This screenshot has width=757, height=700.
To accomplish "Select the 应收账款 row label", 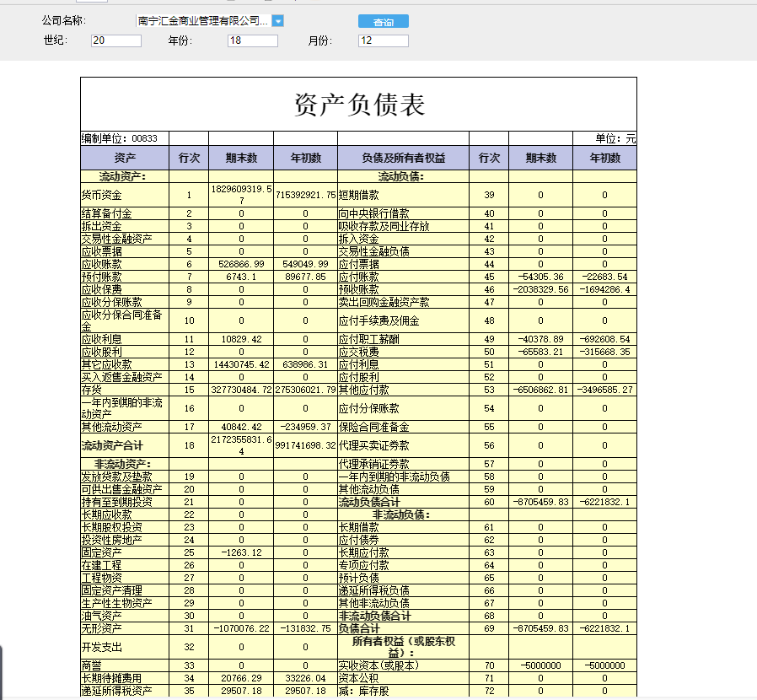I will pyautogui.click(x=101, y=264).
